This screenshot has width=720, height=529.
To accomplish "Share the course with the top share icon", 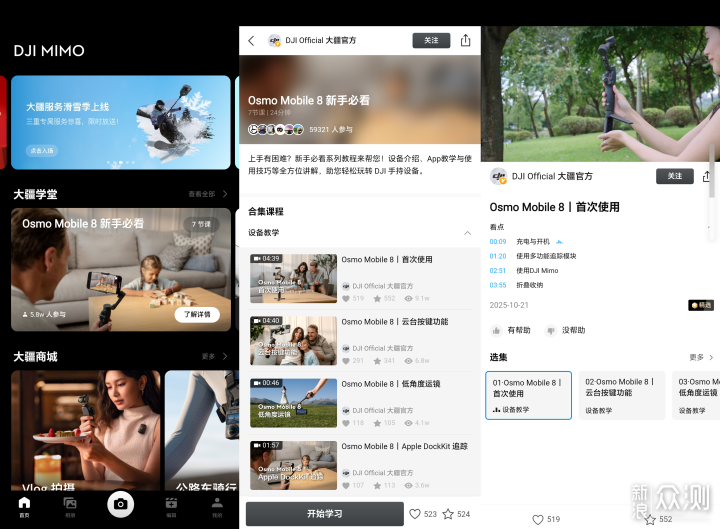I will (465, 40).
